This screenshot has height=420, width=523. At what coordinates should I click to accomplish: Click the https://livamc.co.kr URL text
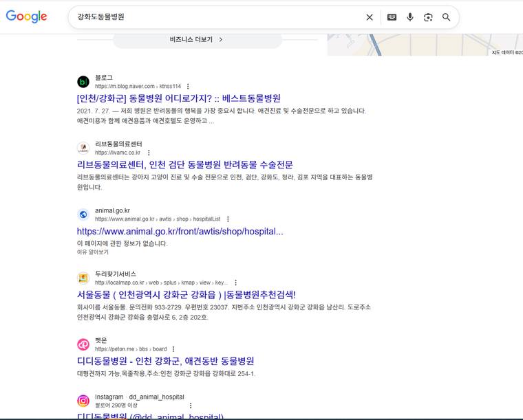[x=118, y=153]
